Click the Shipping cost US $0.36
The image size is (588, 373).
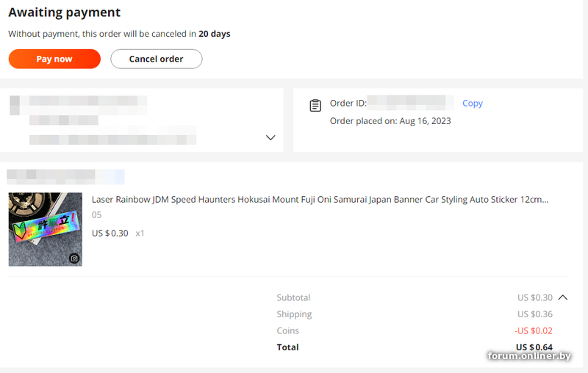[x=534, y=314]
